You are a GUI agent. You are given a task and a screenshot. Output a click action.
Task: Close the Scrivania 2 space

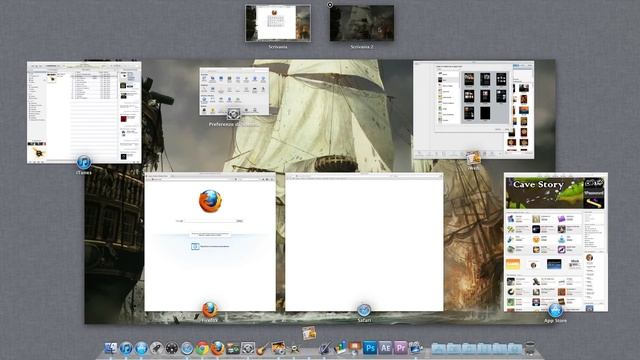[x=330, y=5]
